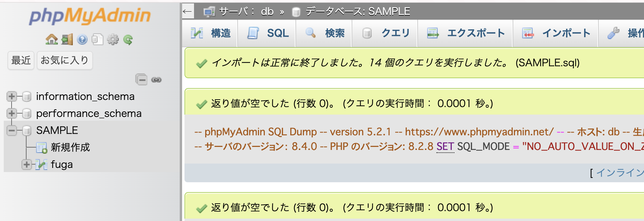Image resolution: width=644 pixels, height=221 pixels.
Task: Click the log out door icon
Action: point(67,40)
